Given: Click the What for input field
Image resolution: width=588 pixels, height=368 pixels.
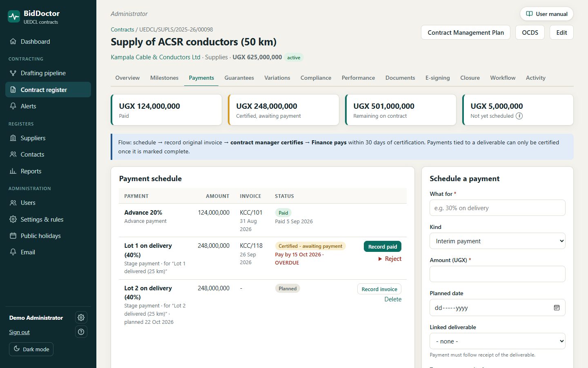Looking at the screenshot, I should pos(497,208).
